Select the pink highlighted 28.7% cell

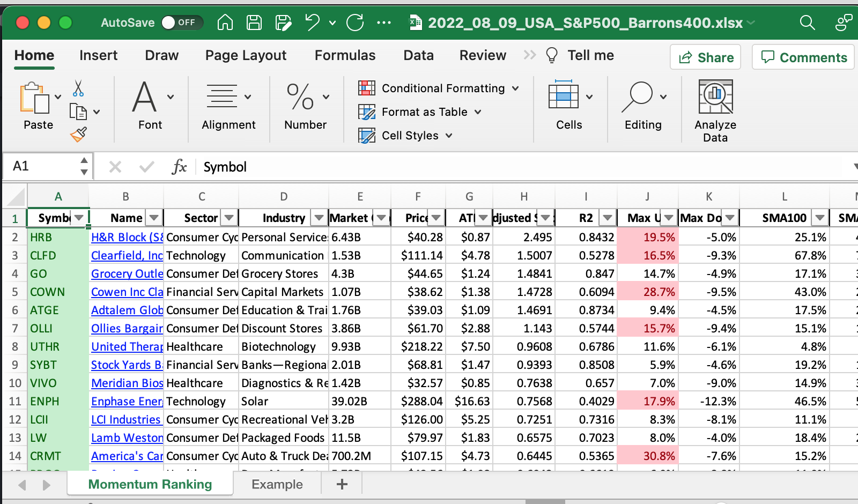pos(648,292)
